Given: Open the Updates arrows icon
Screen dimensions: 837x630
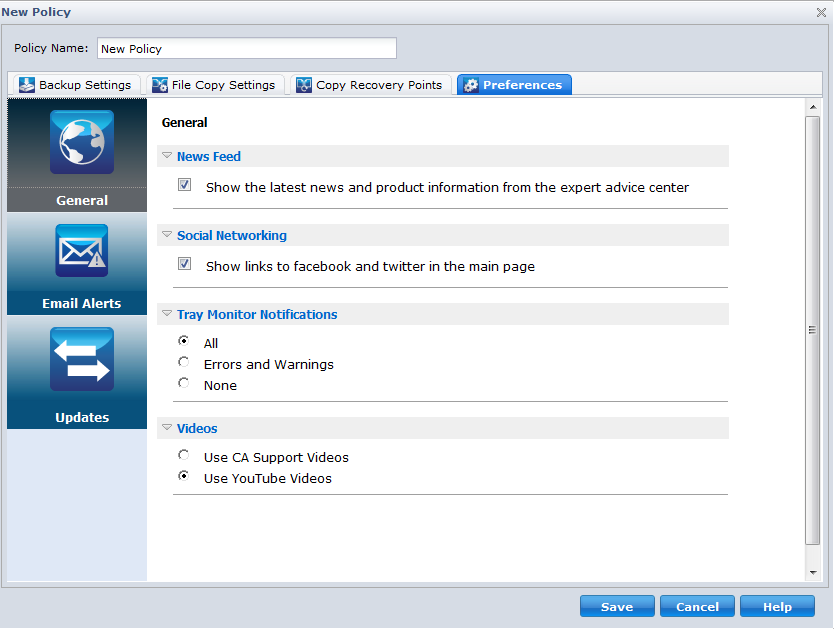Looking at the screenshot, I should (x=81, y=359).
